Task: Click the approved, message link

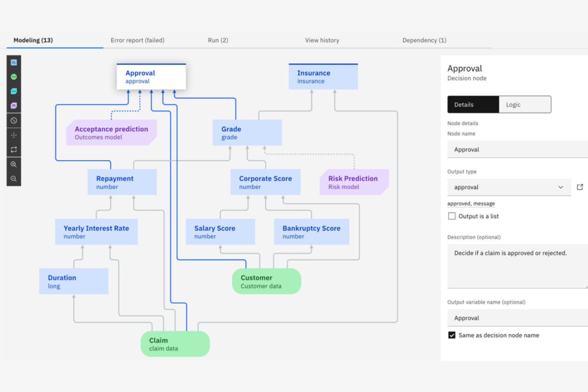Action: tap(471, 203)
